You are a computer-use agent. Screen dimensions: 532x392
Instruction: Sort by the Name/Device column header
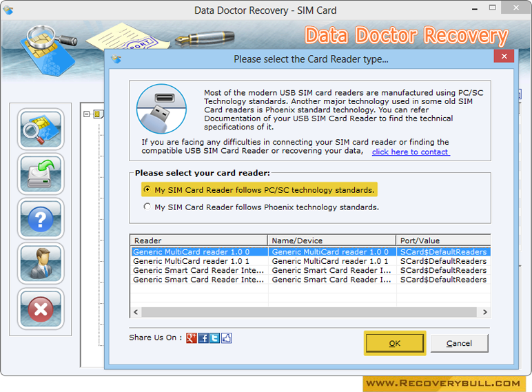coord(332,240)
